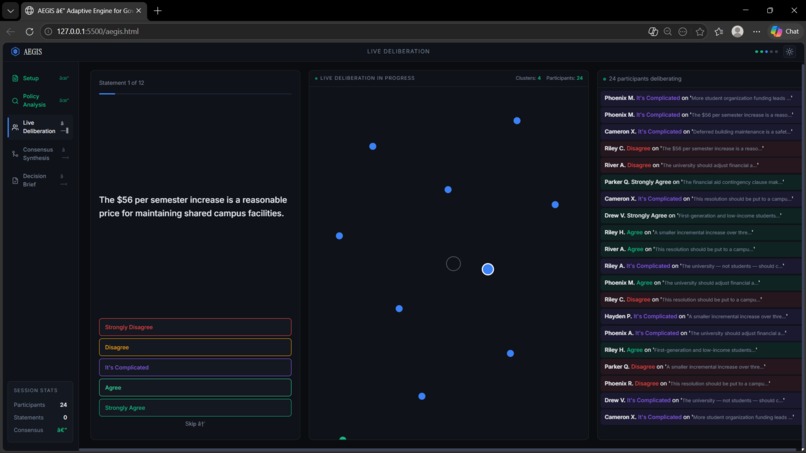
Task: Select Drew V. Strongly Agree feed entry
Action: [x=701, y=215]
